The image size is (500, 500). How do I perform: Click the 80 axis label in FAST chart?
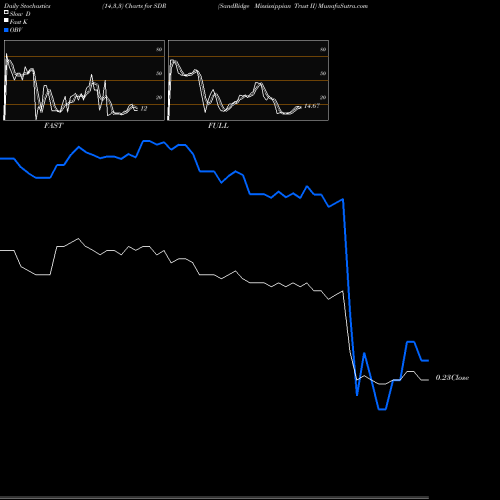point(159,49)
